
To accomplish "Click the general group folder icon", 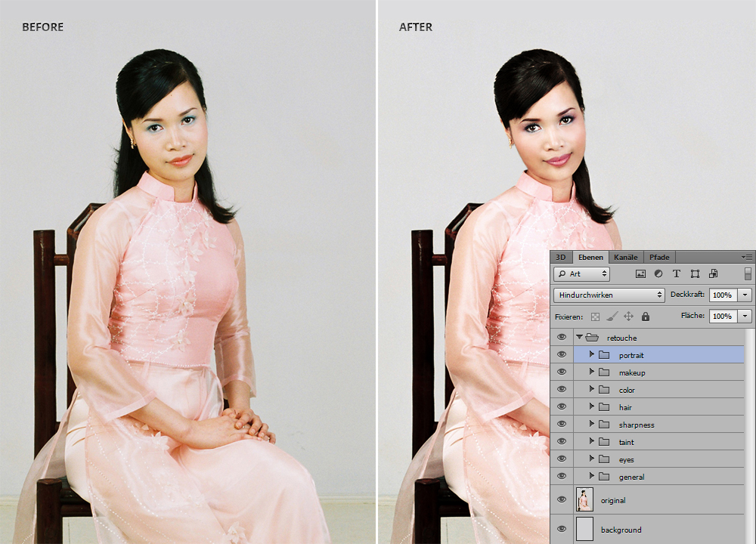I will click(604, 476).
